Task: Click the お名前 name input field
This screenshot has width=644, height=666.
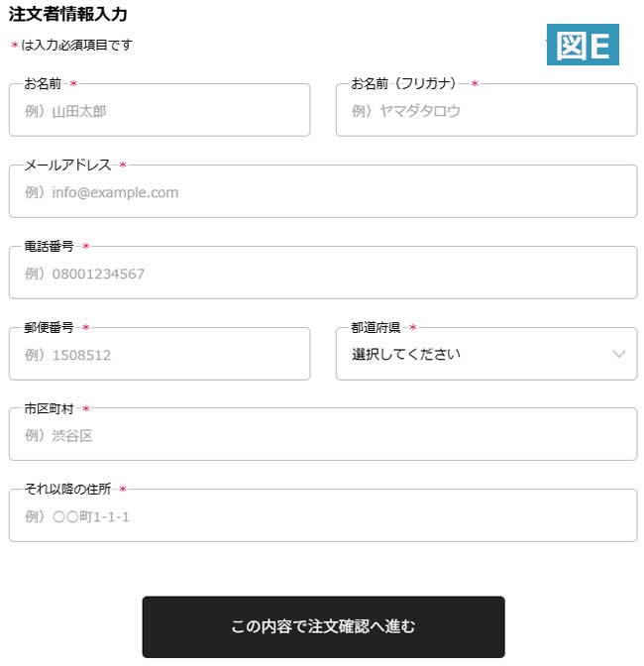Action: click(x=159, y=111)
